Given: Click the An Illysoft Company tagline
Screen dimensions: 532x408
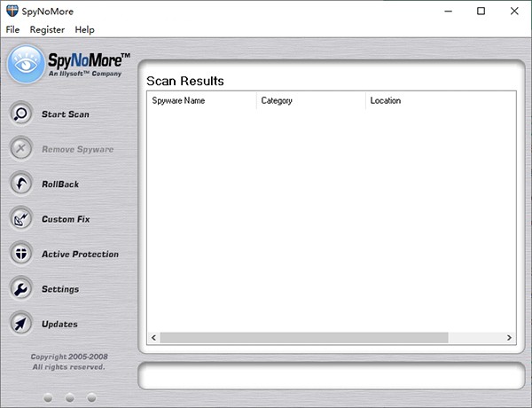Looking at the screenshot, I should pyautogui.click(x=85, y=74).
